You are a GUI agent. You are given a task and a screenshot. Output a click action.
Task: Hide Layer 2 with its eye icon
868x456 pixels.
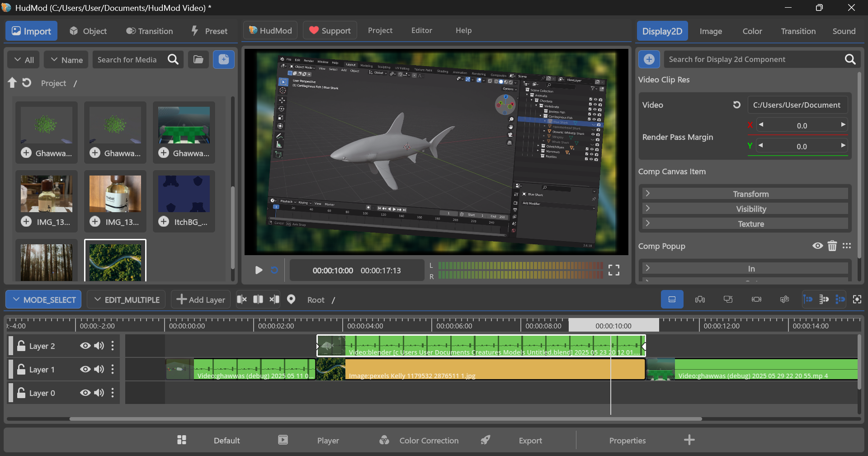pyautogui.click(x=85, y=346)
